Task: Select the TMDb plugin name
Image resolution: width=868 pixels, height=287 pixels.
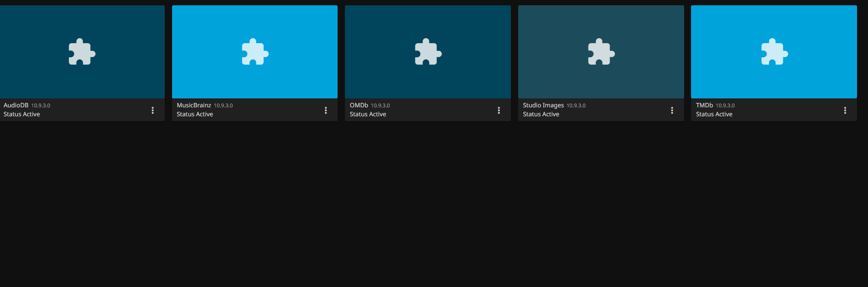Action: point(704,105)
